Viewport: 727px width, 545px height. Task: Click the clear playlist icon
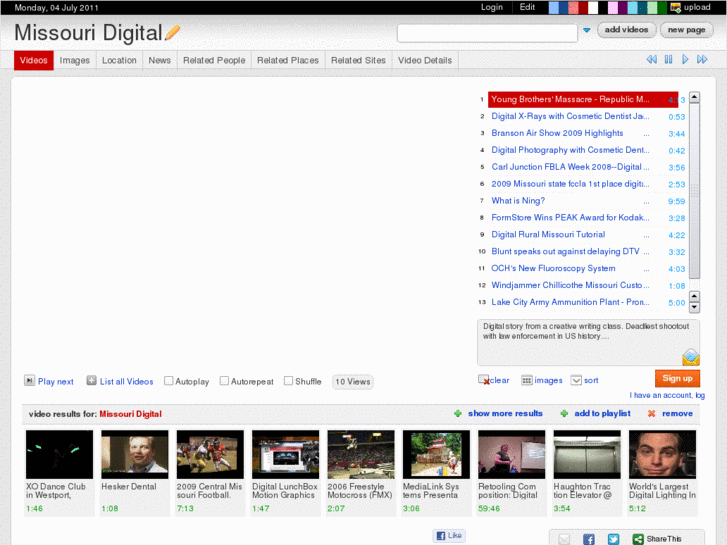pyautogui.click(x=484, y=380)
